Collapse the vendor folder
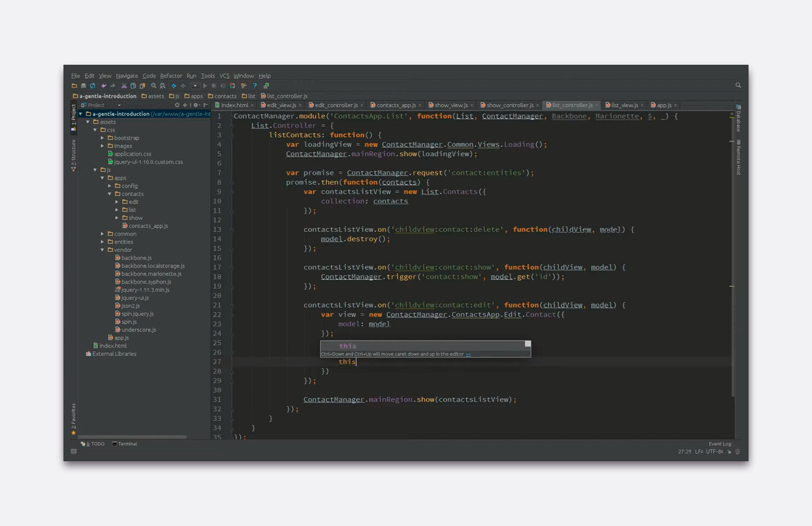The height and width of the screenshot is (526, 812). click(102, 250)
